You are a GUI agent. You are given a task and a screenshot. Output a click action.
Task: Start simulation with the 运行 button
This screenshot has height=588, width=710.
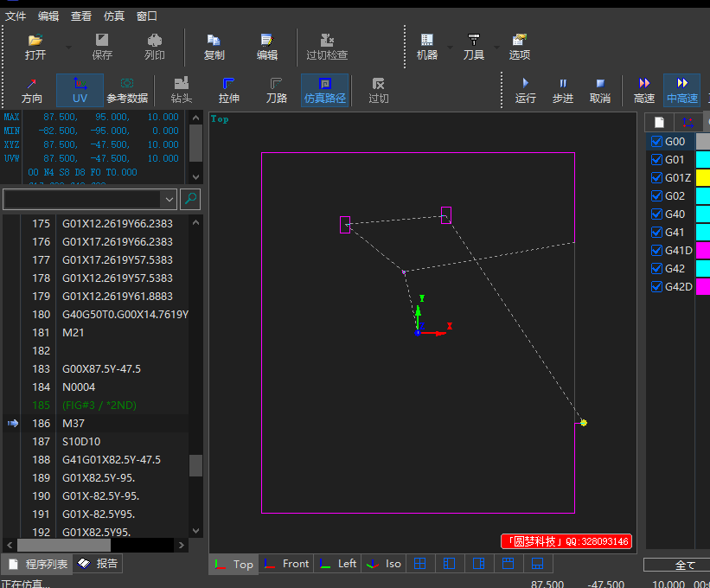click(526, 90)
